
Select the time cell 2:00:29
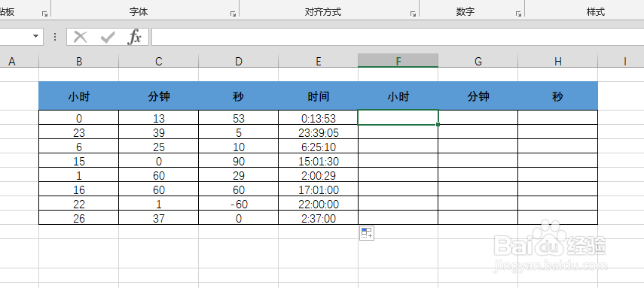coord(319,174)
